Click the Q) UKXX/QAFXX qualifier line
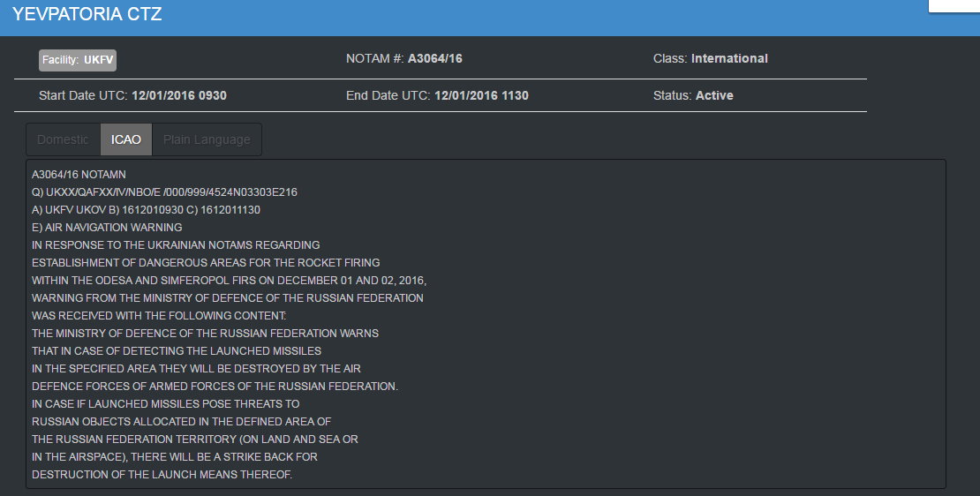The width and height of the screenshot is (980, 496). tap(164, 192)
